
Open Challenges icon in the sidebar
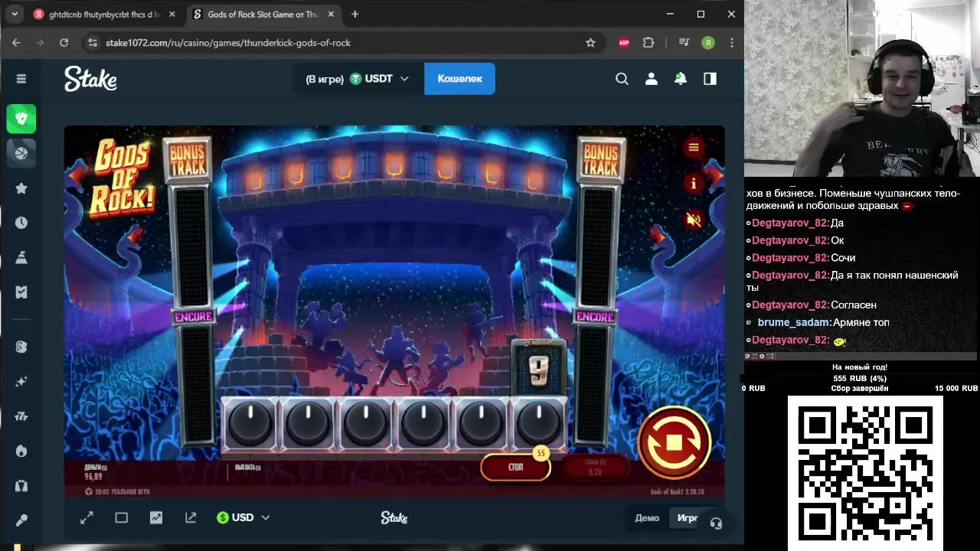(21, 258)
